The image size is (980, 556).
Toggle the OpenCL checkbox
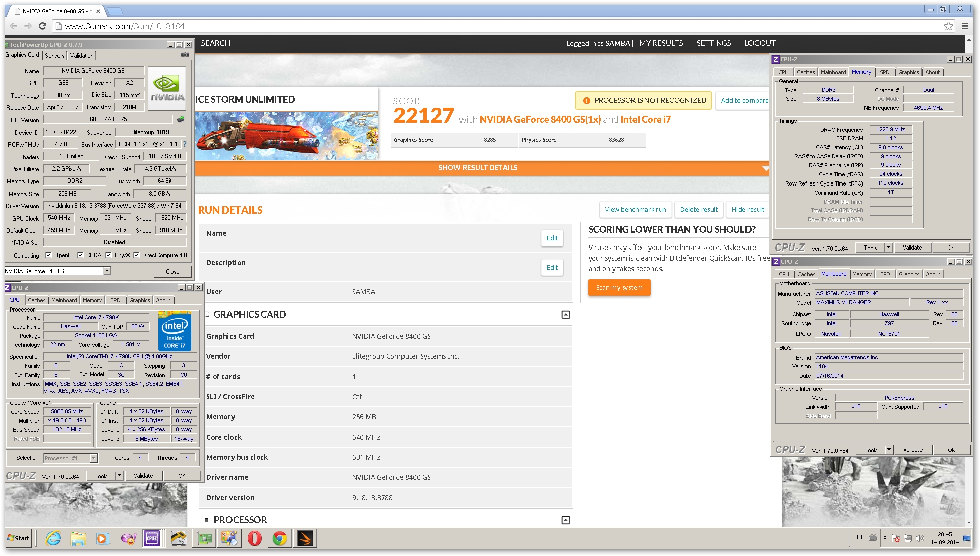pos(48,255)
